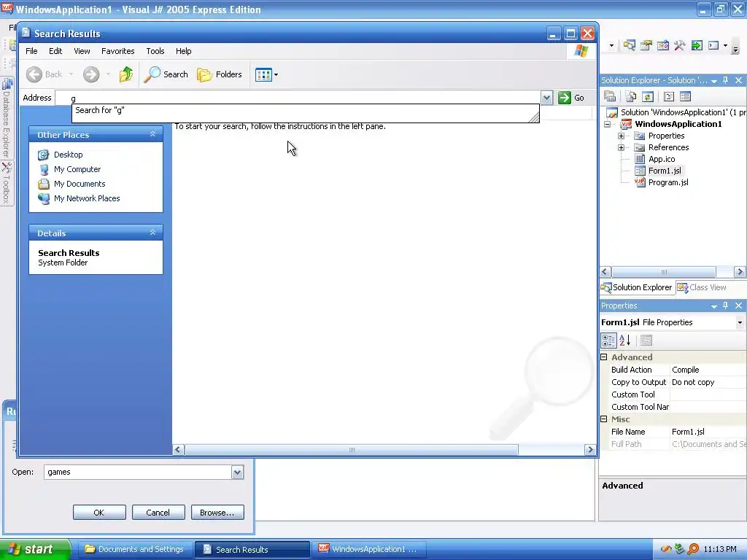Image resolution: width=747 pixels, height=560 pixels.
Task: Open Desktop link in Other Places
Action: [x=68, y=155]
